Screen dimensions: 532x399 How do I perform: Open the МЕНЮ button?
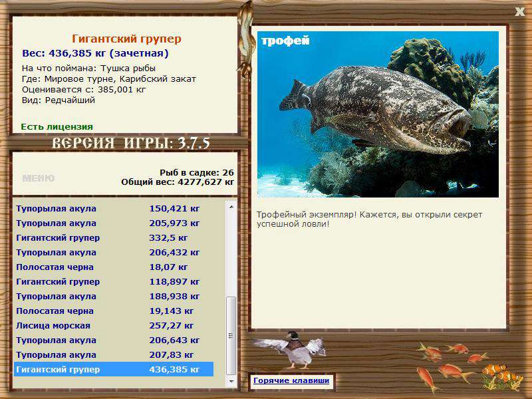point(39,178)
